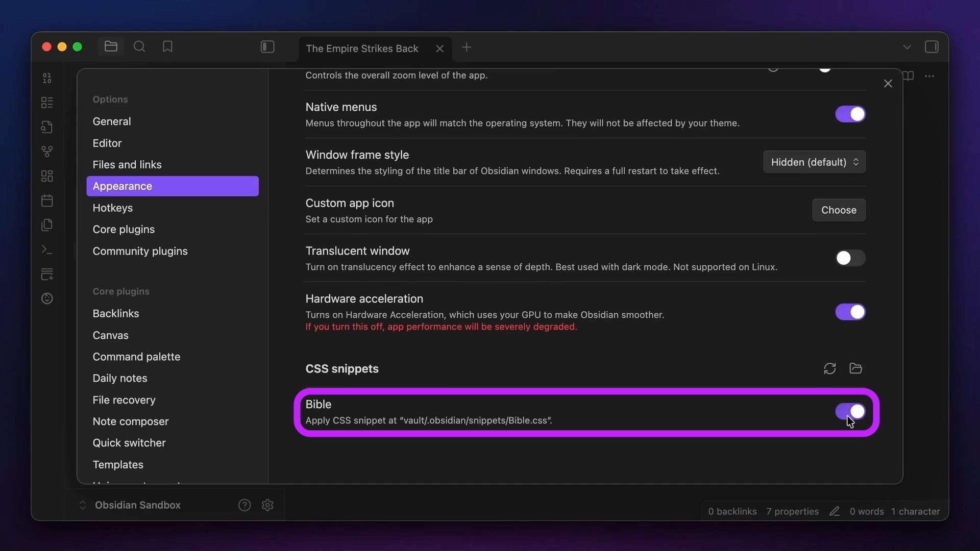Open a new tab with plus button

click(467, 47)
